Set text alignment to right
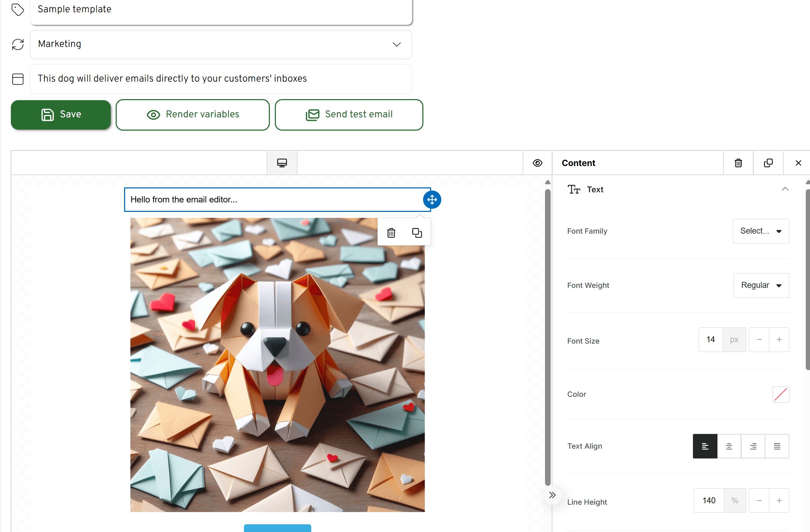Viewport: 810px width, 532px height. [753, 446]
